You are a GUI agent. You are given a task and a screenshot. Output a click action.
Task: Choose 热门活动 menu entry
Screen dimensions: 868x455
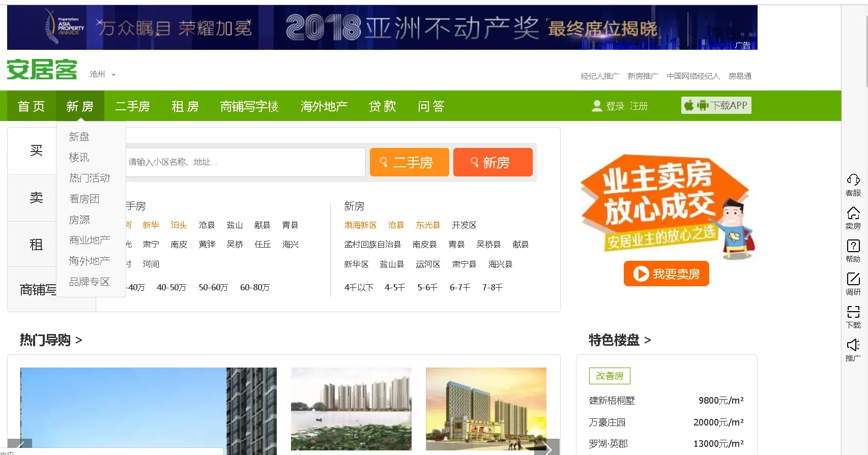(90, 178)
